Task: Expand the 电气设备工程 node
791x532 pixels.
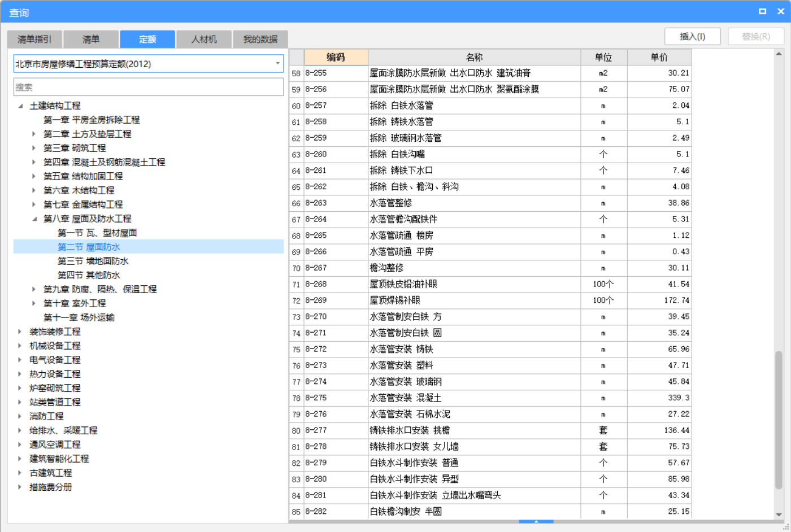Action: coord(20,360)
